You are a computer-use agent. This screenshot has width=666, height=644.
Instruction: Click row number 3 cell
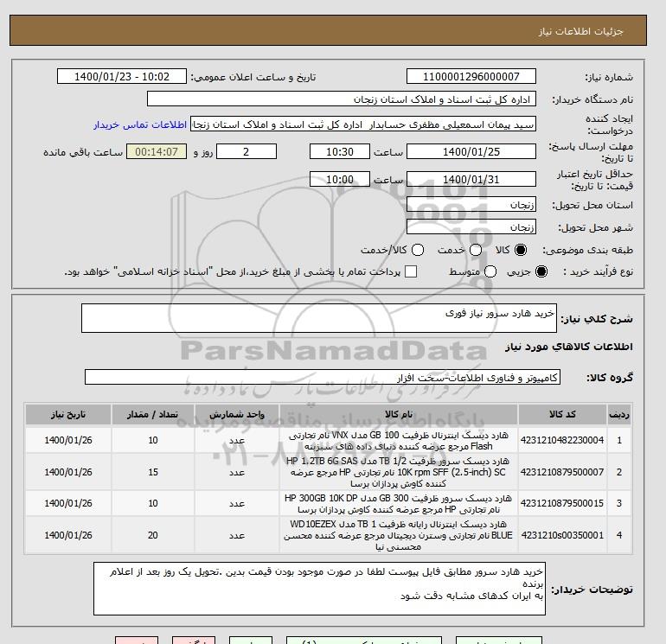tap(619, 503)
